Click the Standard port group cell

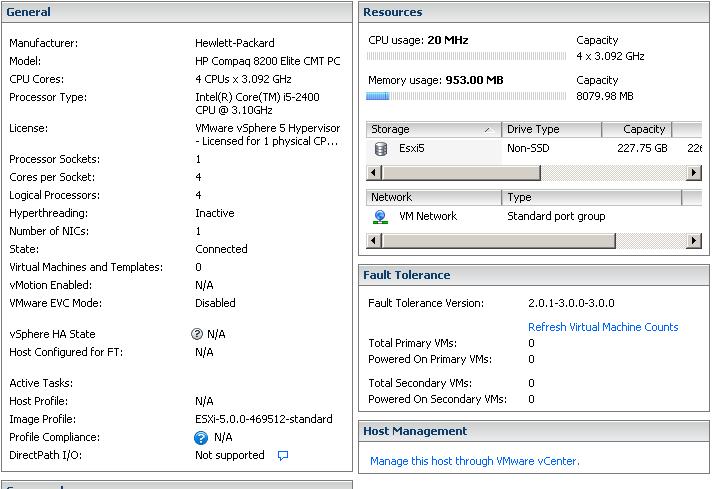[556, 216]
